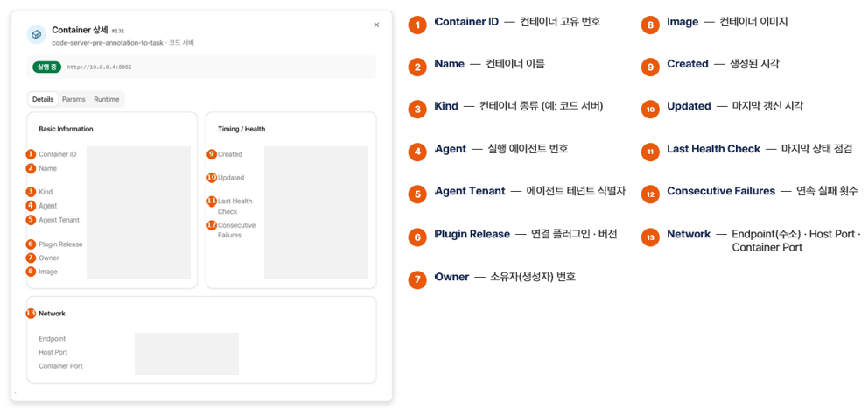Click legend badge 12 for Consecutive Failures
The image size is (868, 410).
pos(650,194)
